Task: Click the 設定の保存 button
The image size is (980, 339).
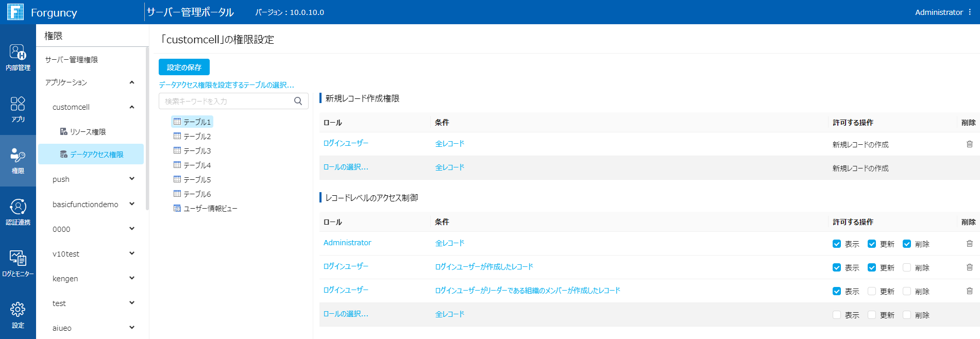Action: click(x=184, y=67)
